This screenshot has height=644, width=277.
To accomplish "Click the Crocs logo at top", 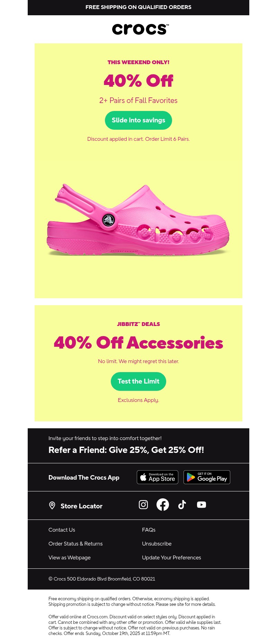I will tap(140, 29).
